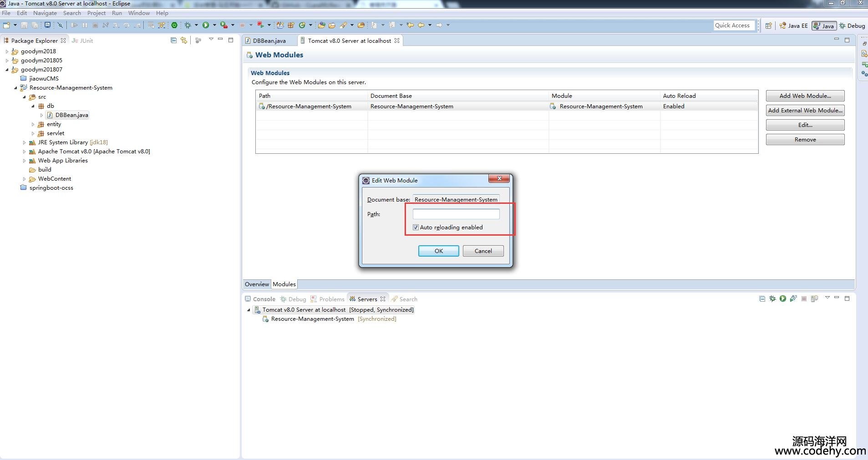
Task: Click the green Run icon in main toolbar
Action: [206, 25]
